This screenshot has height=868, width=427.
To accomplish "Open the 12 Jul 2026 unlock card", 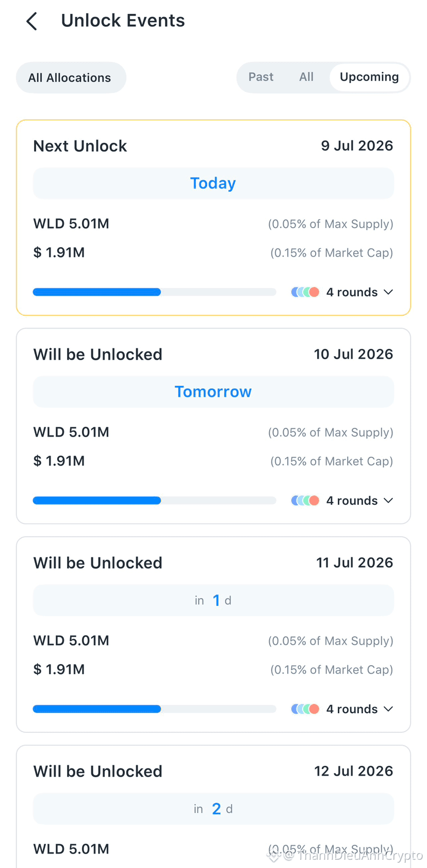I will (213, 807).
